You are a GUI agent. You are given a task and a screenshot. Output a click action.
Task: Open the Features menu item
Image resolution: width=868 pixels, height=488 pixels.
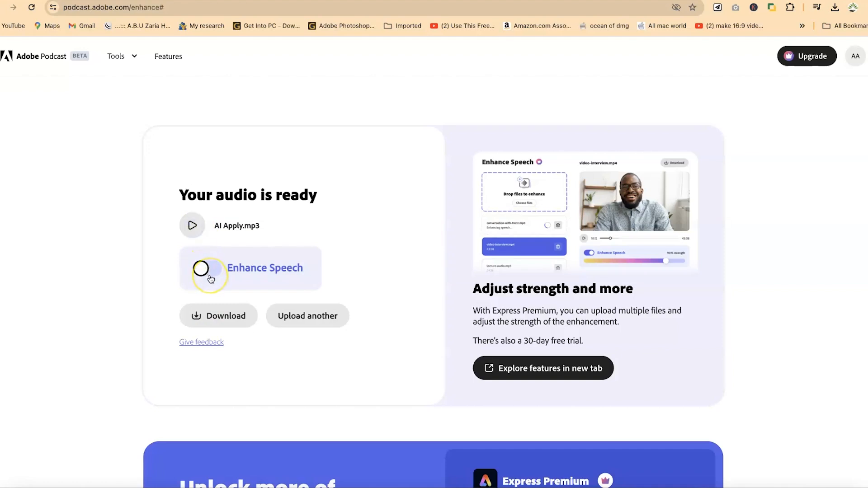pyautogui.click(x=168, y=56)
